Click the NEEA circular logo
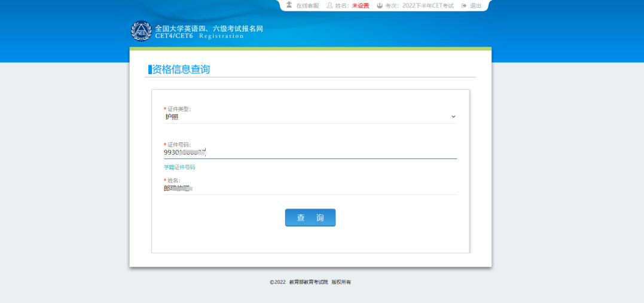This screenshot has height=303, width=644. [141, 32]
